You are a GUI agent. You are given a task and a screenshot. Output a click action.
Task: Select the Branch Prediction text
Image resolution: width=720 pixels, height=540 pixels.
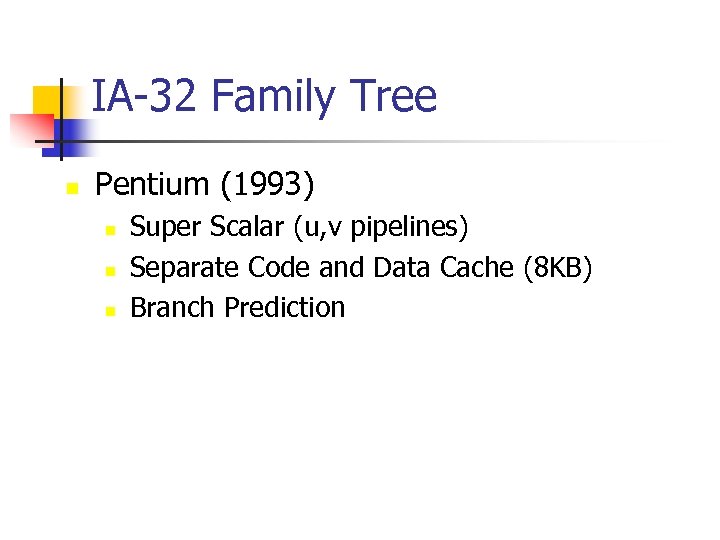point(237,308)
